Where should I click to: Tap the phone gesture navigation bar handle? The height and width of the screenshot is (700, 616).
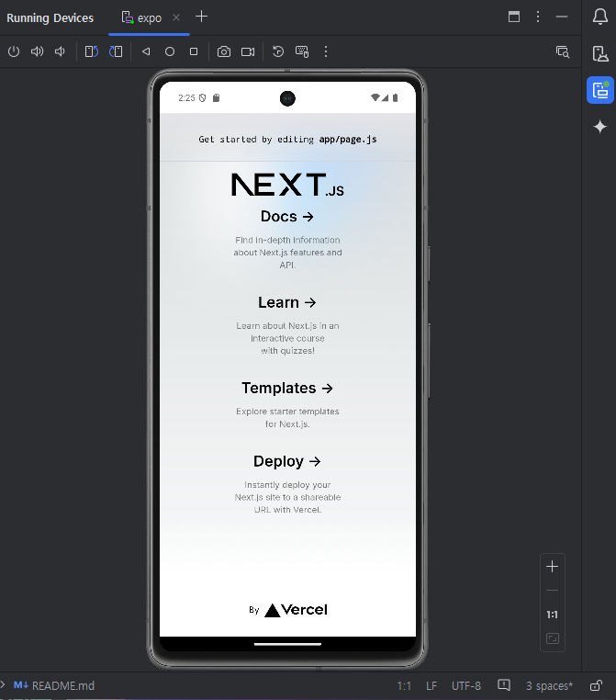tap(287, 644)
